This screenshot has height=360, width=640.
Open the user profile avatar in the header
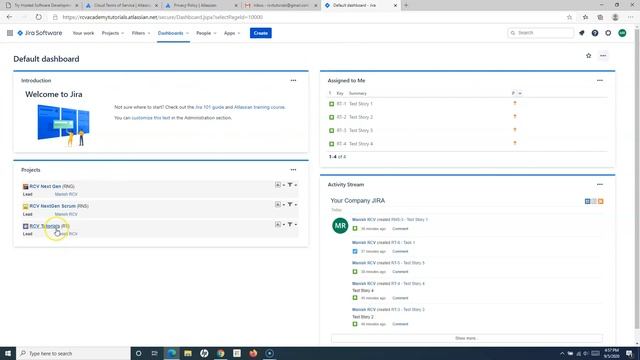pyautogui.click(x=622, y=33)
